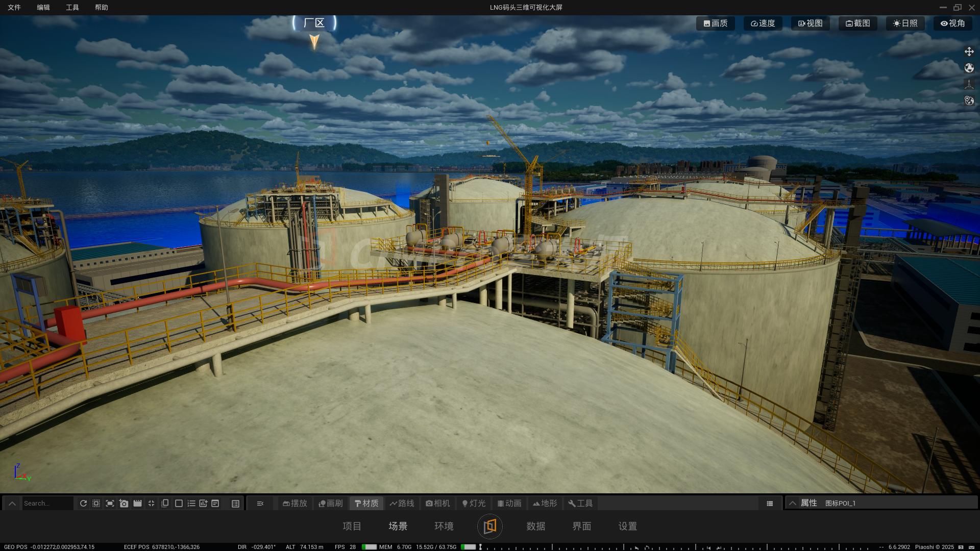Open the 设置 settings section

click(x=628, y=526)
